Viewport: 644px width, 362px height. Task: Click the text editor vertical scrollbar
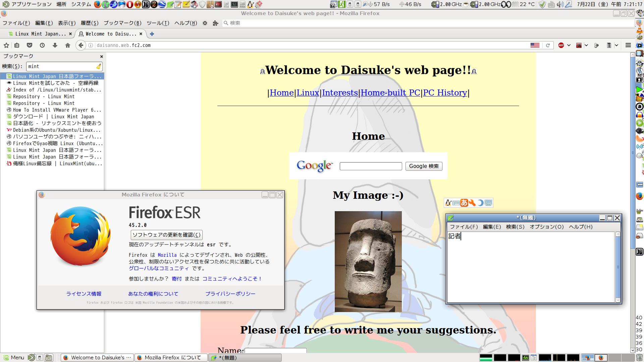point(618,267)
